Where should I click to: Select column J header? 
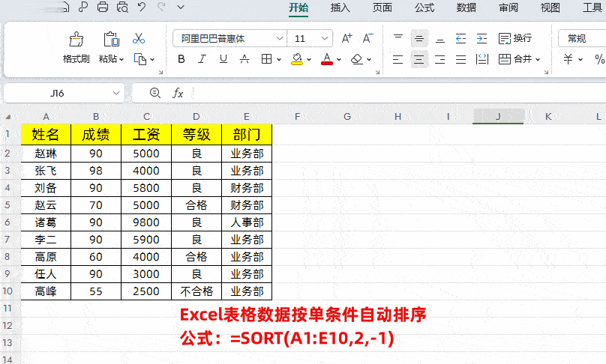point(498,116)
